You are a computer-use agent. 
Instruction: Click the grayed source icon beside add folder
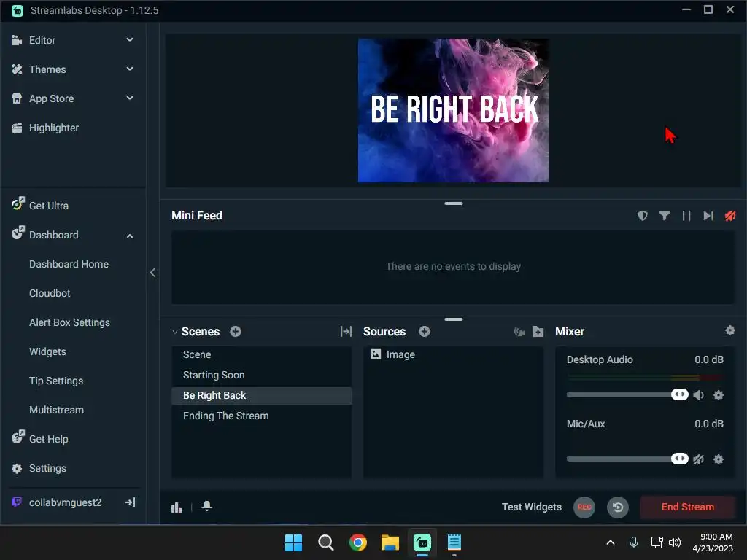coord(519,331)
